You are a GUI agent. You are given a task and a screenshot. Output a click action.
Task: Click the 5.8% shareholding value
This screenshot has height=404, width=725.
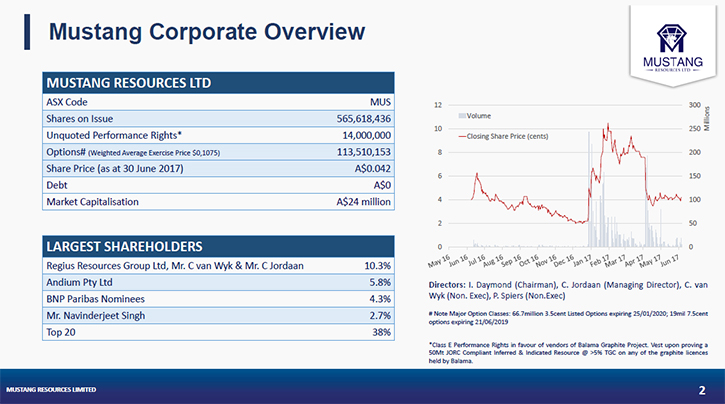click(380, 282)
